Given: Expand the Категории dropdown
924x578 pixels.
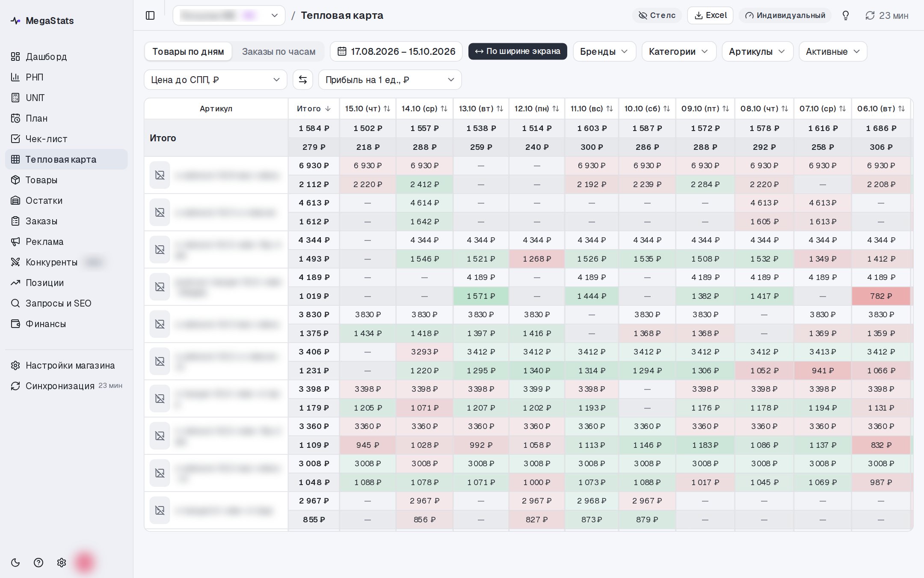Looking at the screenshot, I should tap(679, 51).
